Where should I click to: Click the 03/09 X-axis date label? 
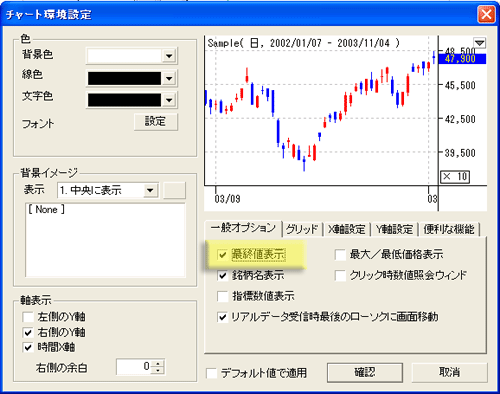coord(227,199)
